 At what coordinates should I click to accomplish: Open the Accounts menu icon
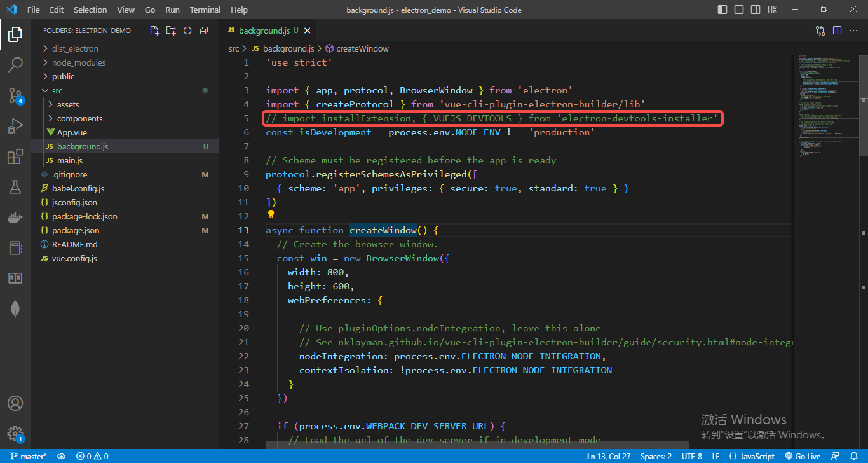(x=15, y=403)
